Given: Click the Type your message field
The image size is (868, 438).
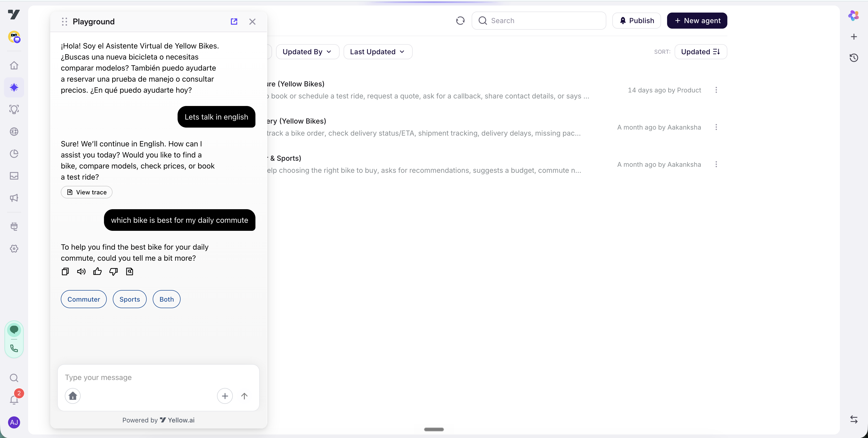Looking at the screenshot, I should [158, 377].
